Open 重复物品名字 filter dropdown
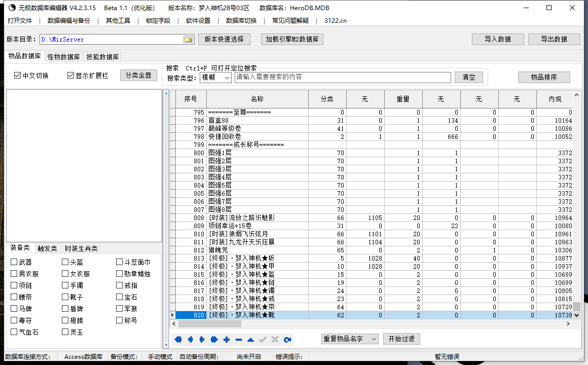The image size is (588, 365). coord(350,339)
